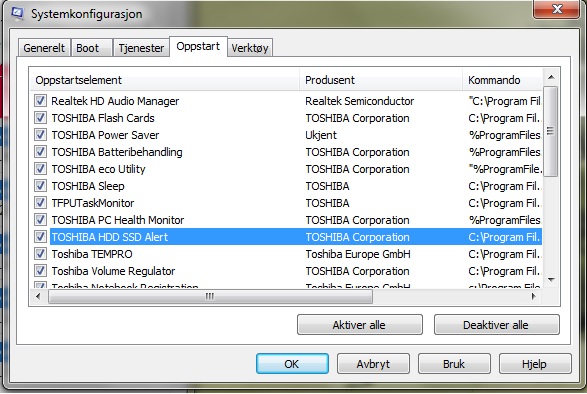This screenshot has height=394, width=587.
Task: Select the Oppstart tab
Action: click(198, 46)
